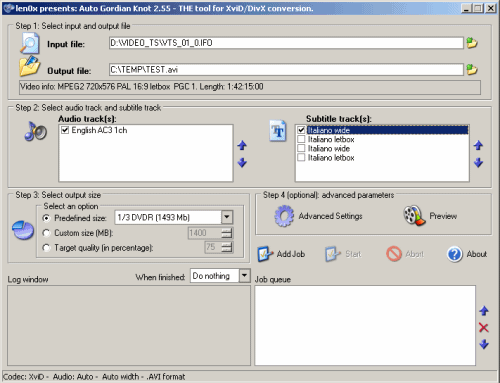Click the Job queue list area
This screenshot has height=383, width=500.
click(x=365, y=325)
